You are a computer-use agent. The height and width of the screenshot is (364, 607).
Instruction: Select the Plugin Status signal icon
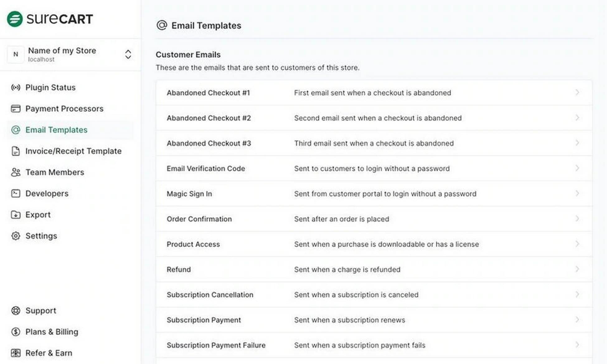point(16,87)
